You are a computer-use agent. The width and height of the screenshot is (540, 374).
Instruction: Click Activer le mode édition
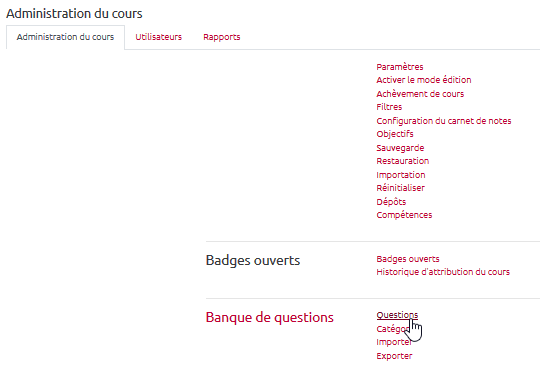click(424, 80)
